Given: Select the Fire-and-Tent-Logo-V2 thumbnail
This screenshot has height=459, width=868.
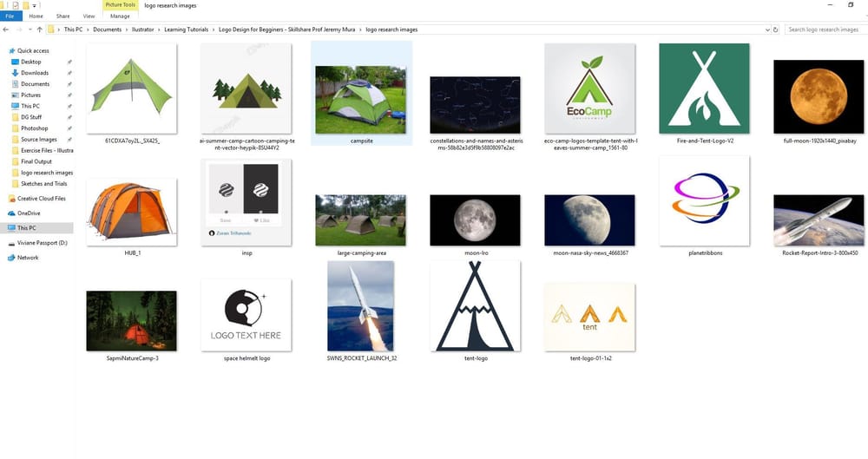Looking at the screenshot, I should (x=704, y=89).
